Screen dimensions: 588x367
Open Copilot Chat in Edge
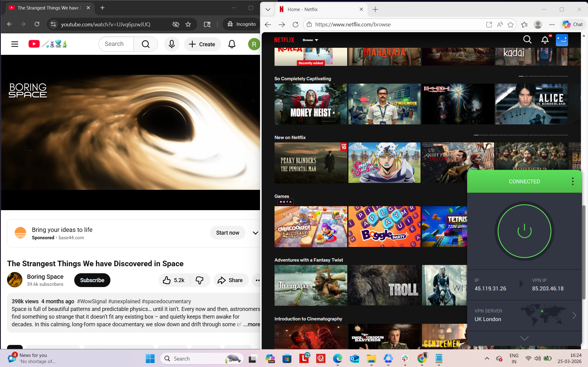[x=572, y=24]
